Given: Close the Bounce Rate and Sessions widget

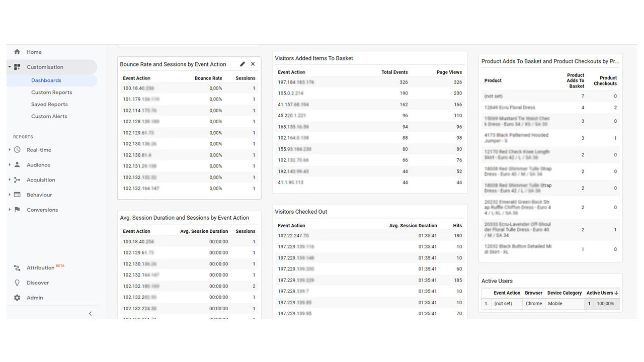Looking at the screenshot, I should tap(253, 64).
